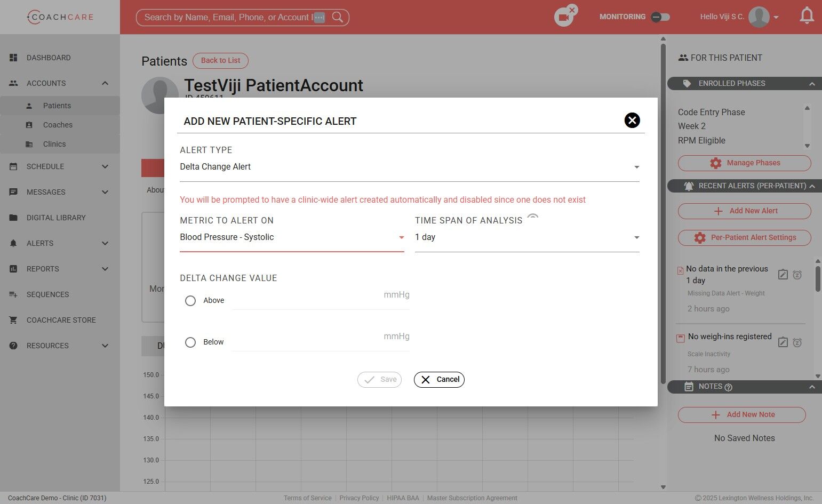Snooze the No weigh-ins registered alert
Viewport: 822px width, 504px height.
pos(797,342)
